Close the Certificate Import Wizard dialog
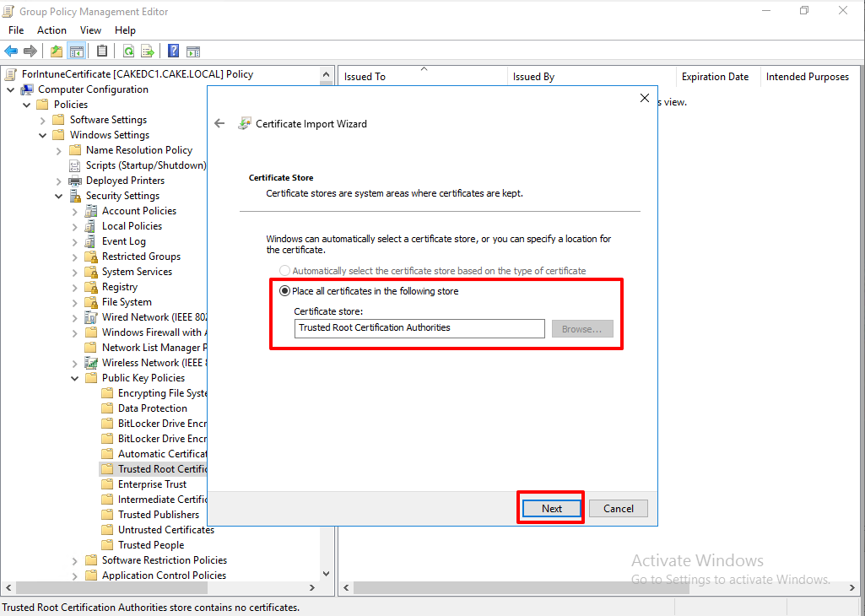This screenshot has height=616, width=865. [645, 98]
